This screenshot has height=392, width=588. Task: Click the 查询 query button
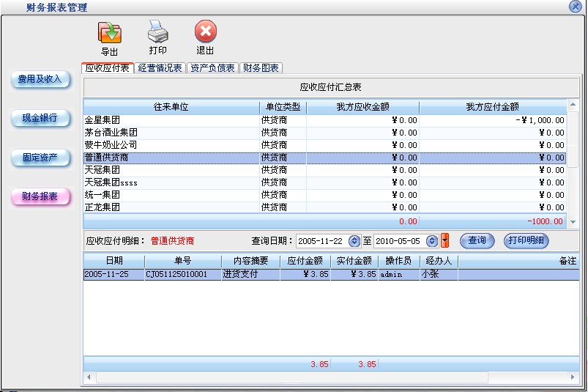[x=477, y=240]
